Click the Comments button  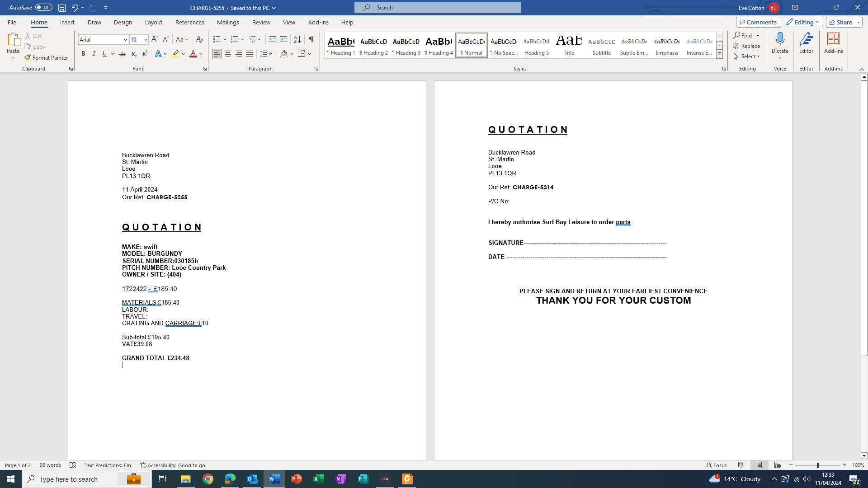point(758,22)
